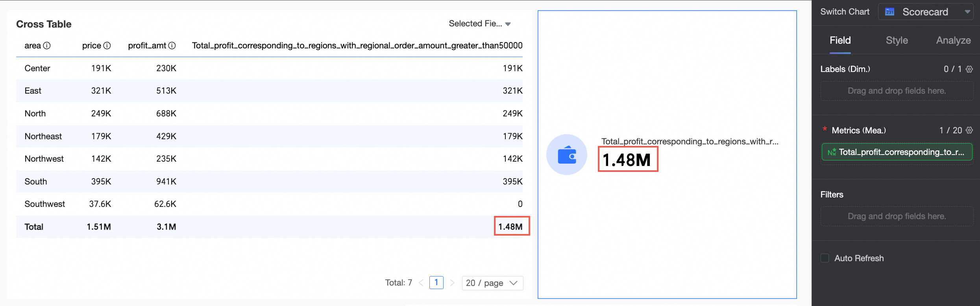This screenshot has height=306, width=980.
Task: Click the Total_profit_corresponding metric pill
Action: 897,152
